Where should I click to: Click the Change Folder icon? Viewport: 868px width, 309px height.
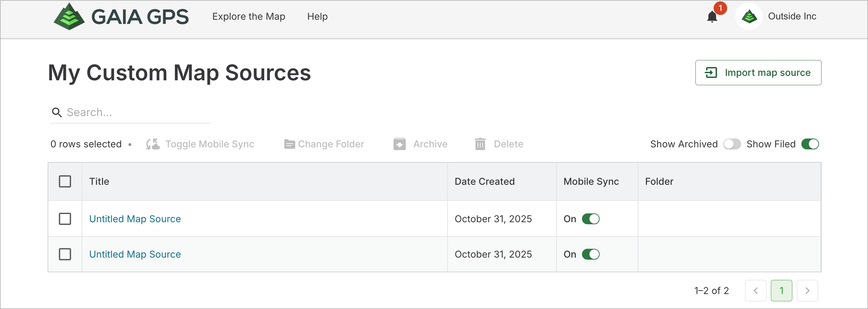tap(289, 144)
